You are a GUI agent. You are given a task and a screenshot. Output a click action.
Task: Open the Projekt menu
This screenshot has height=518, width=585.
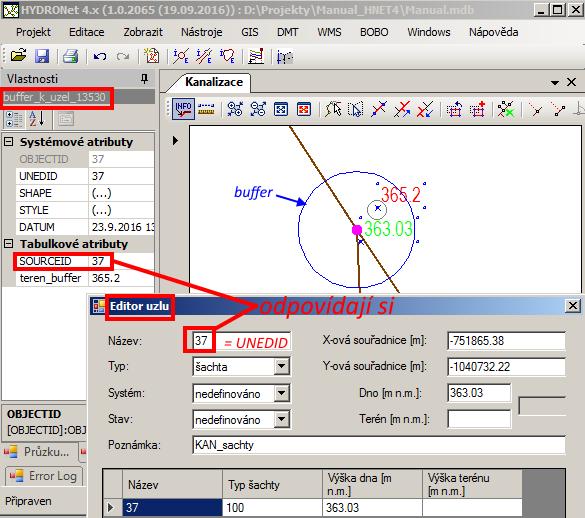33,32
